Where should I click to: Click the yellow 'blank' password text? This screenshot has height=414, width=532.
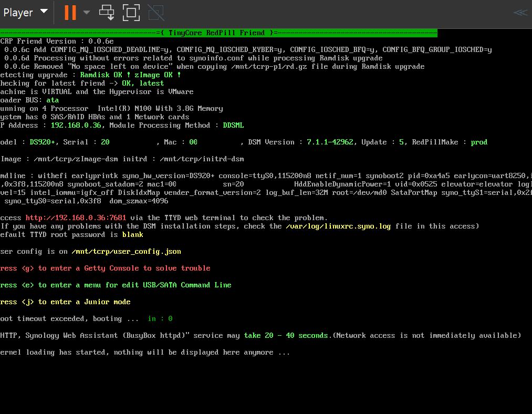tap(132, 234)
